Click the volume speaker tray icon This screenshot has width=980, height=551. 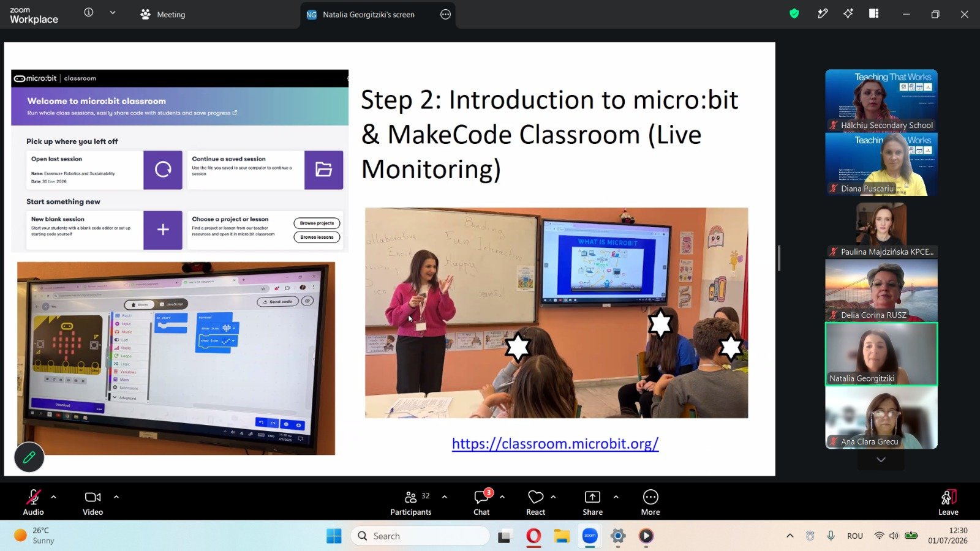[894, 536]
